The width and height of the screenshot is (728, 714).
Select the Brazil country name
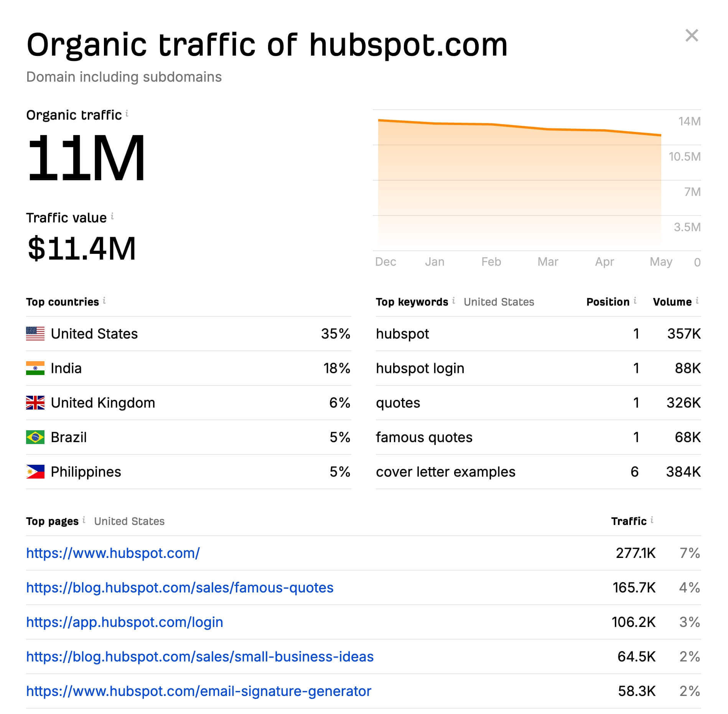(x=69, y=437)
